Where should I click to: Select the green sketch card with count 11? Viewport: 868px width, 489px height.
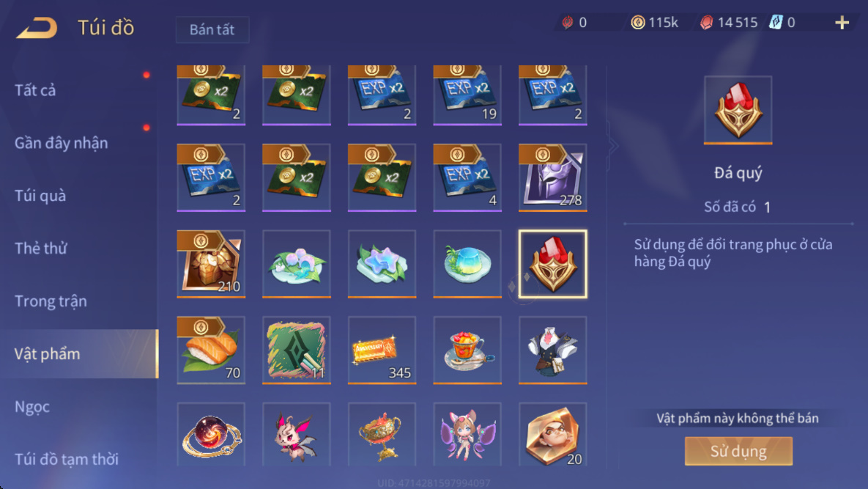pyautogui.click(x=296, y=350)
